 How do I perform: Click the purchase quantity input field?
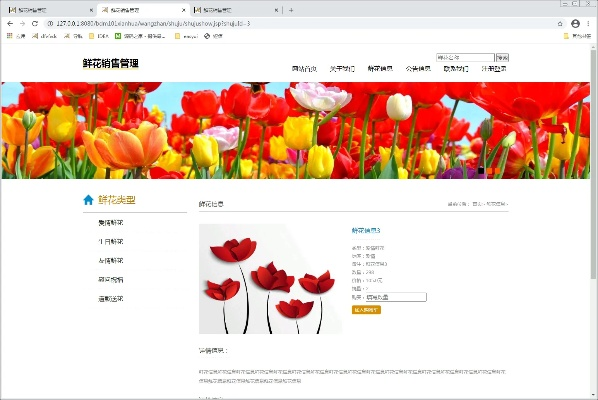(x=396, y=297)
